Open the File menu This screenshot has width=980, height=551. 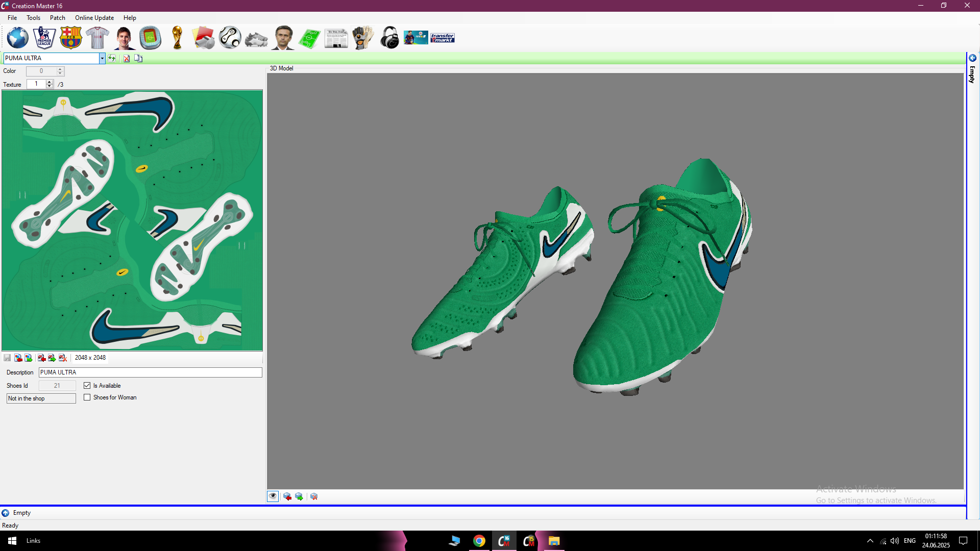tap(12, 18)
